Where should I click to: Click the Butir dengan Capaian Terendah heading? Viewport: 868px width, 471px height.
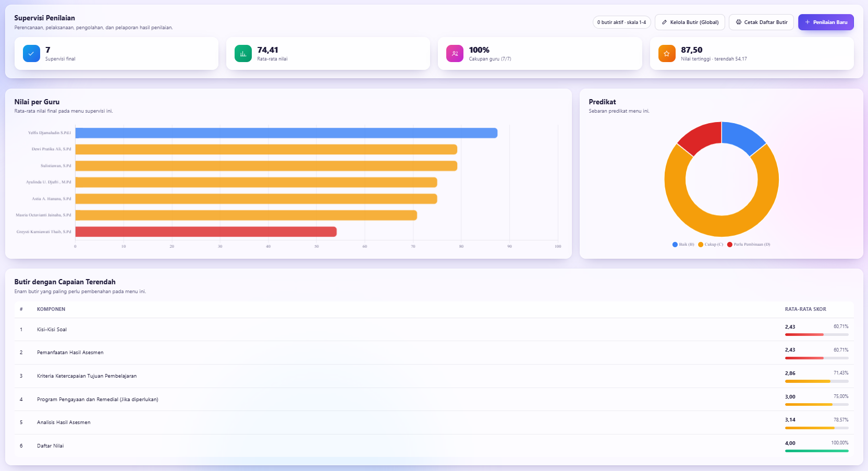pyautogui.click(x=65, y=282)
